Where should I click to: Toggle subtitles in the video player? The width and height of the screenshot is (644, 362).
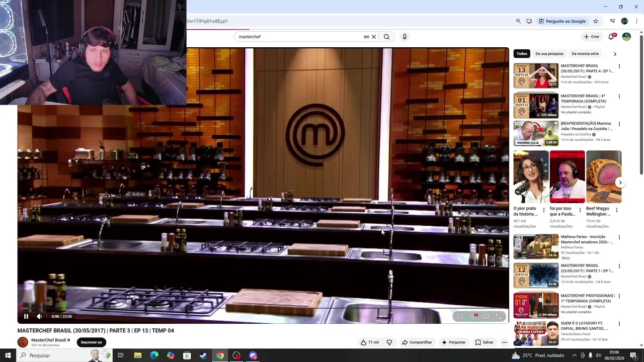[x=460, y=316]
